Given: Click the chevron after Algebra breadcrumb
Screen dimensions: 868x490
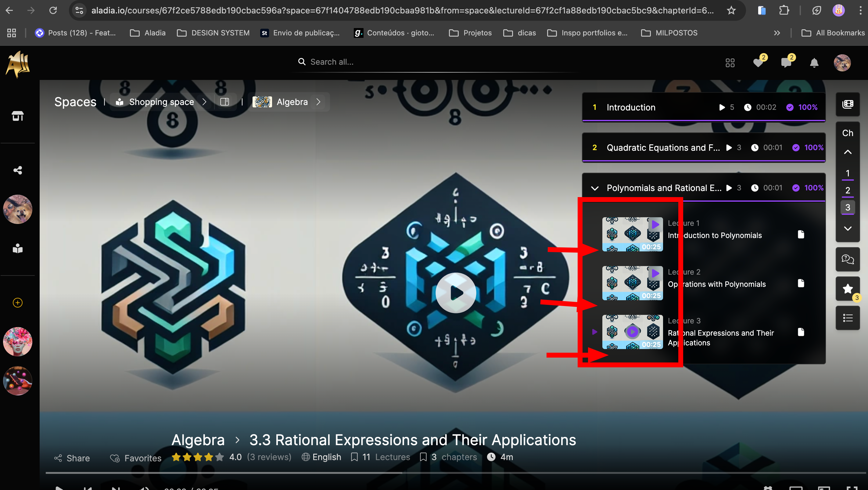Looking at the screenshot, I should 318,102.
